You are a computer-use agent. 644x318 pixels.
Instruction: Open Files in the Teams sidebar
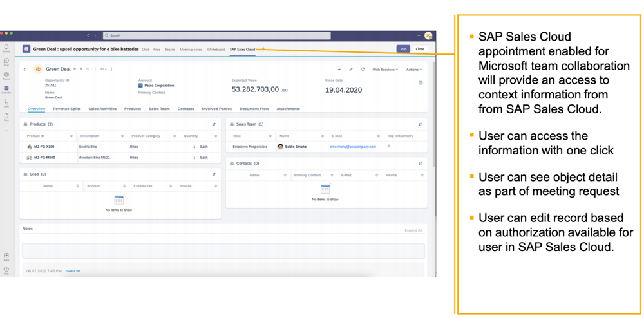6,117
